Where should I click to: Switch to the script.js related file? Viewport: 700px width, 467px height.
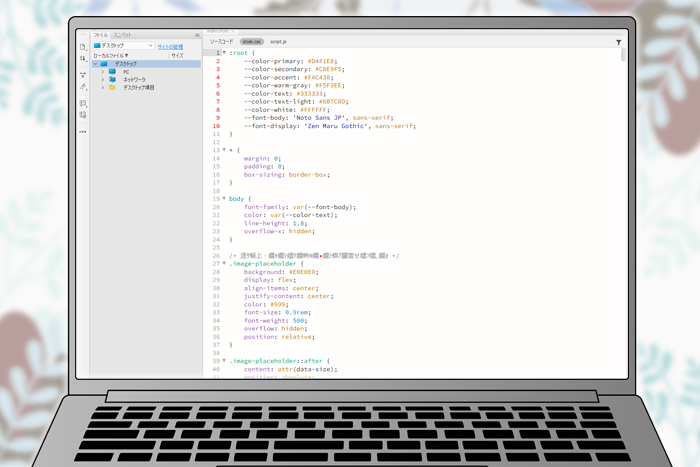tap(278, 42)
